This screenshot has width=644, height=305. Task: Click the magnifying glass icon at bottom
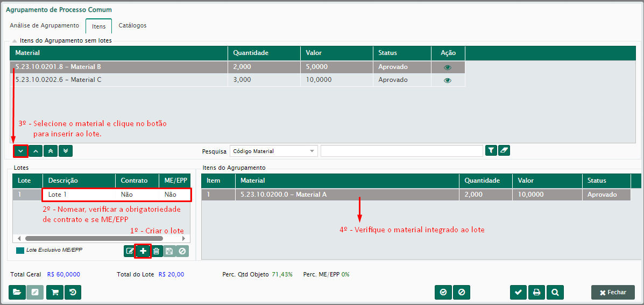click(555, 292)
